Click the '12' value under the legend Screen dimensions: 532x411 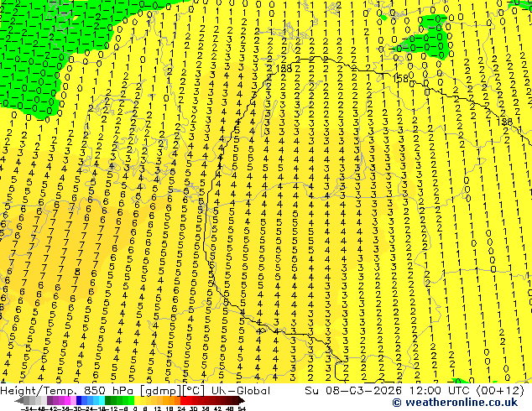158,409
